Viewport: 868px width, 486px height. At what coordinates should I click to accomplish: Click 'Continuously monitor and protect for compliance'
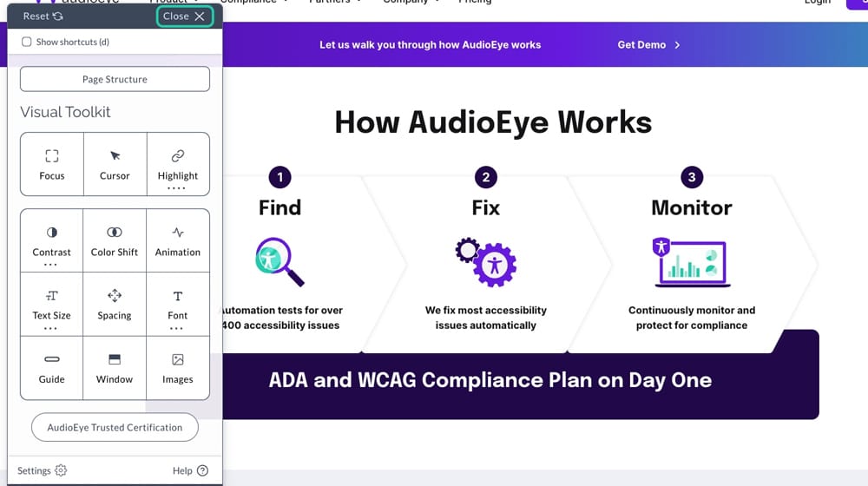[x=692, y=318]
